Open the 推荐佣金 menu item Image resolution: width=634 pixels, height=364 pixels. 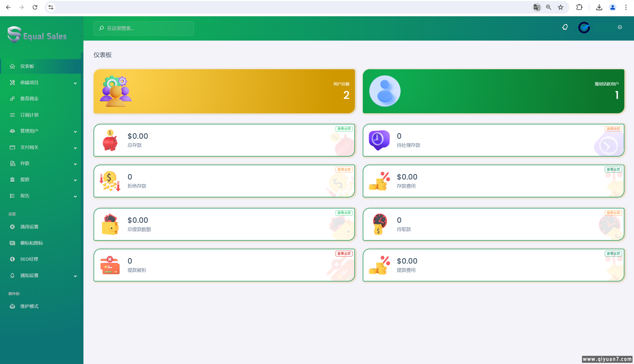click(29, 99)
